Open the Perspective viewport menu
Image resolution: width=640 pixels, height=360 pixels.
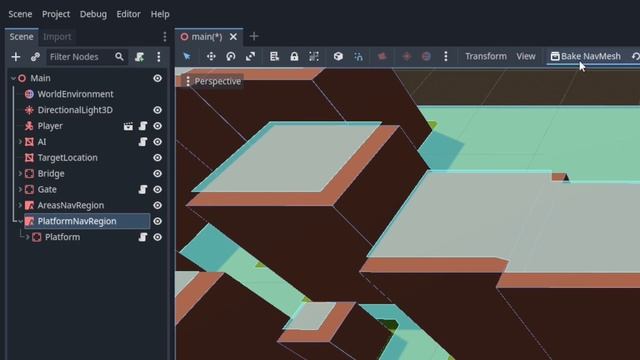click(213, 81)
